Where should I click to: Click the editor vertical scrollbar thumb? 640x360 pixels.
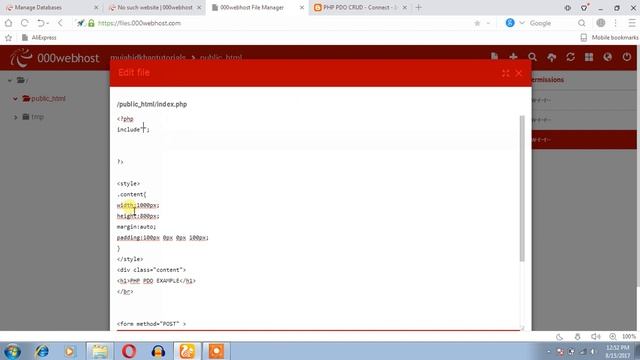coord(522,188)
